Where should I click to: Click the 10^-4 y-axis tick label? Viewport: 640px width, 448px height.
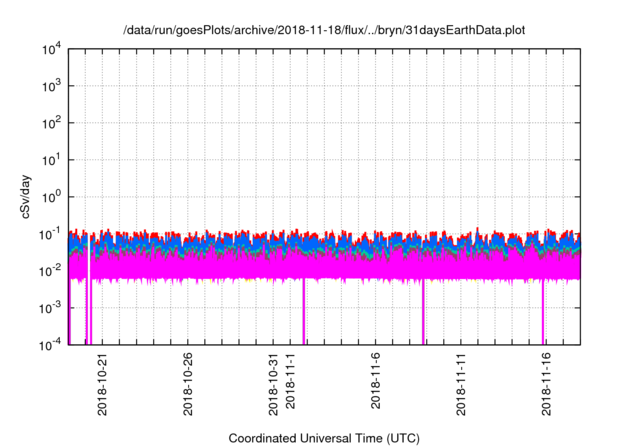click(x=50, y=346)
